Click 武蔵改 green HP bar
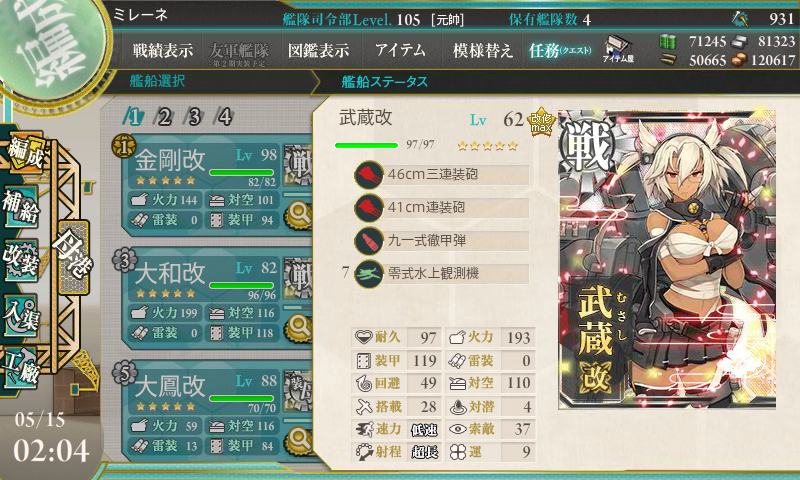The image size is (800, 480). 366,145
